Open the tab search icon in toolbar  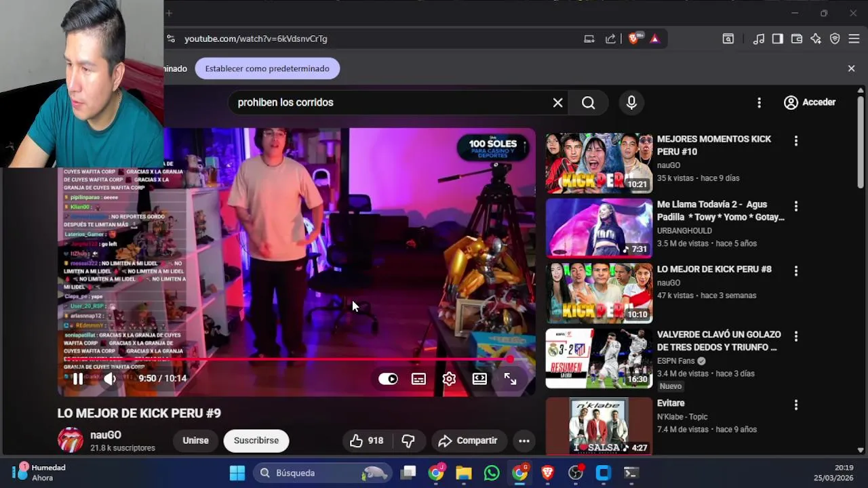[728, 39]
